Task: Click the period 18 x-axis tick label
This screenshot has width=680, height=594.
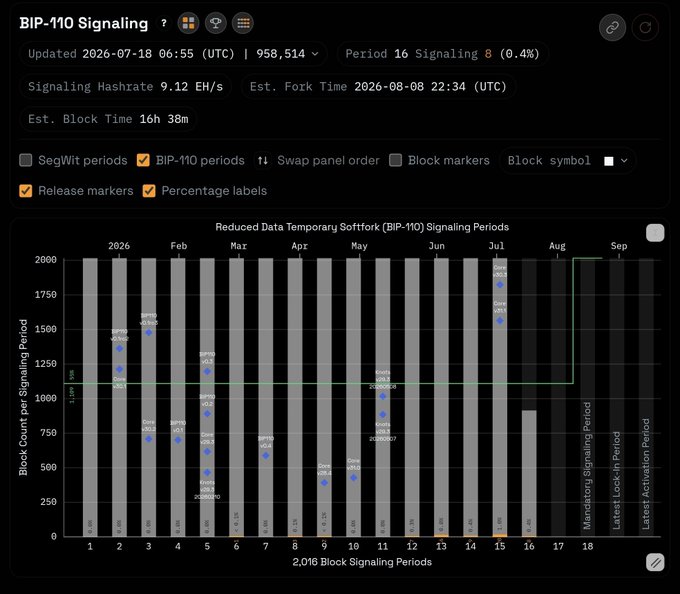Action: [588, 546]
